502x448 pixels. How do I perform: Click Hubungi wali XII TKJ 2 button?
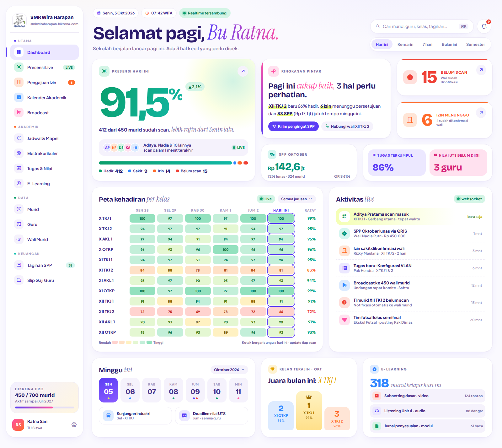(x=347, y=126)
